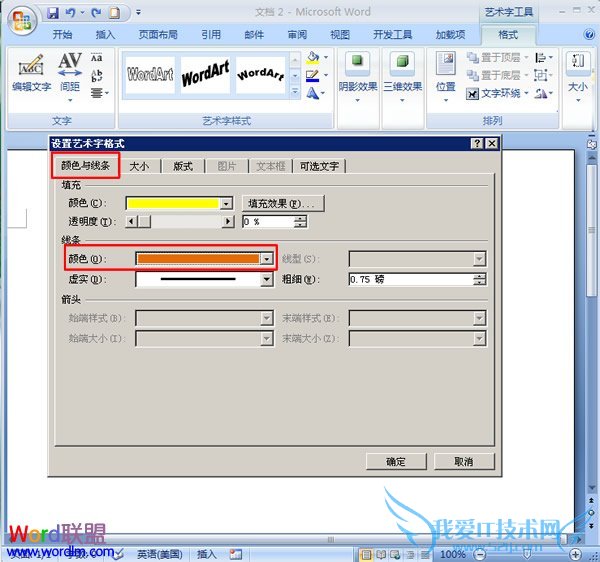Save the document from quick access toolbar
Viewport: 600px width, 562px height.
click(x=52, y=13)
